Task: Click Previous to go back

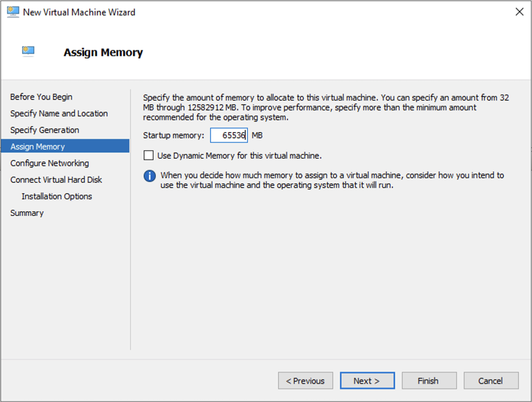Action: pyautogui.click(x=305, y=381)
